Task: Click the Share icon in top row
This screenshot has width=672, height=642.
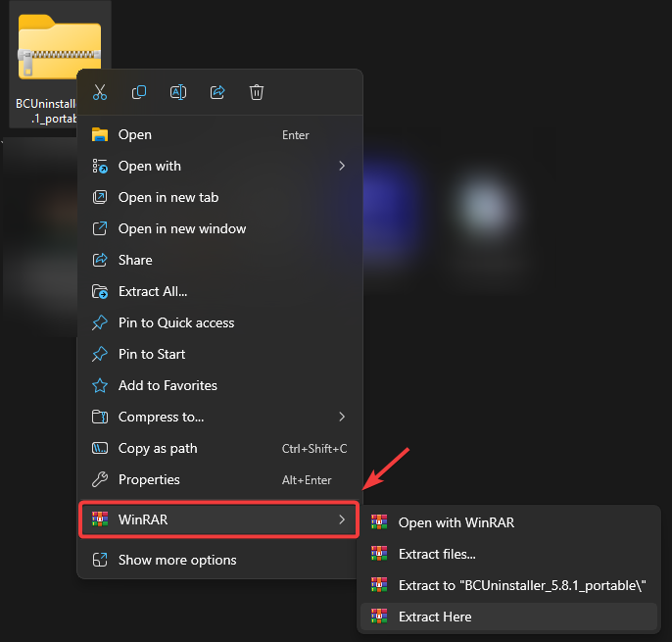Action: 217,92
